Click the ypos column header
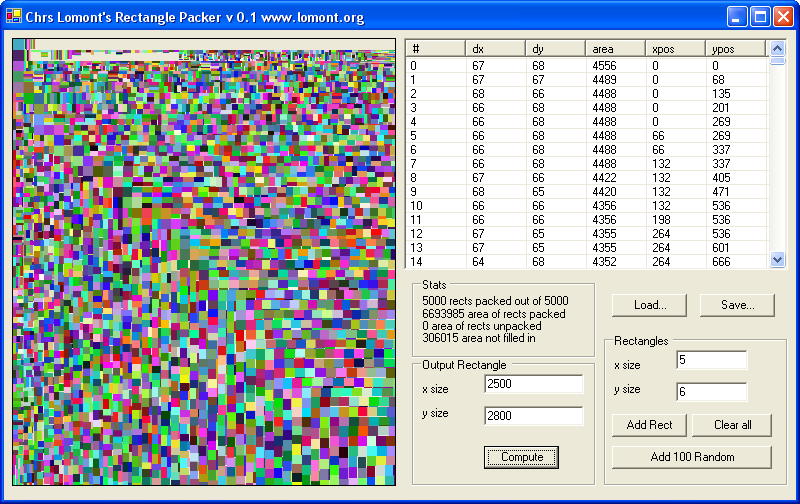This screenshot has height=504, width=800. 734,48
